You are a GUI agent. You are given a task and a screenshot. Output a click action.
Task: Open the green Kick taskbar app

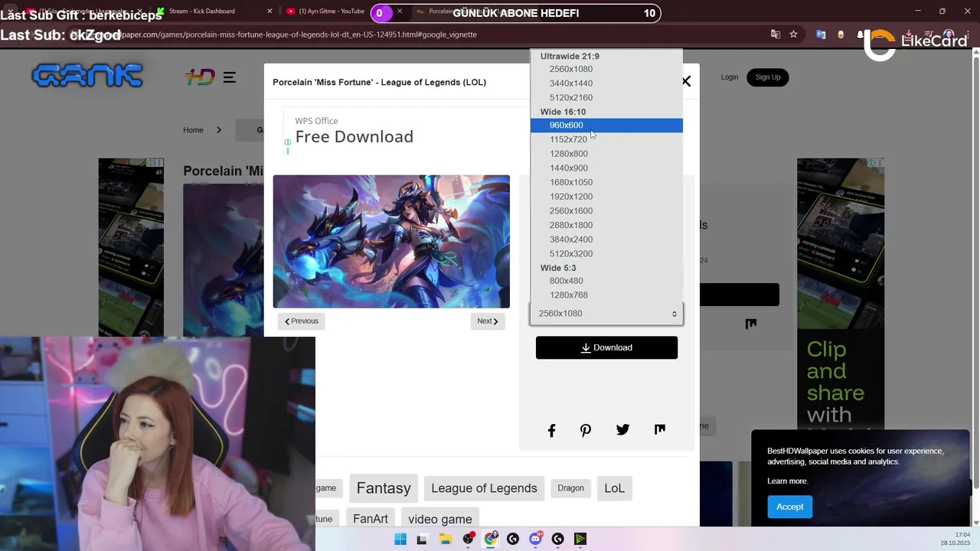pyautogui.click(x=580, y=539)
